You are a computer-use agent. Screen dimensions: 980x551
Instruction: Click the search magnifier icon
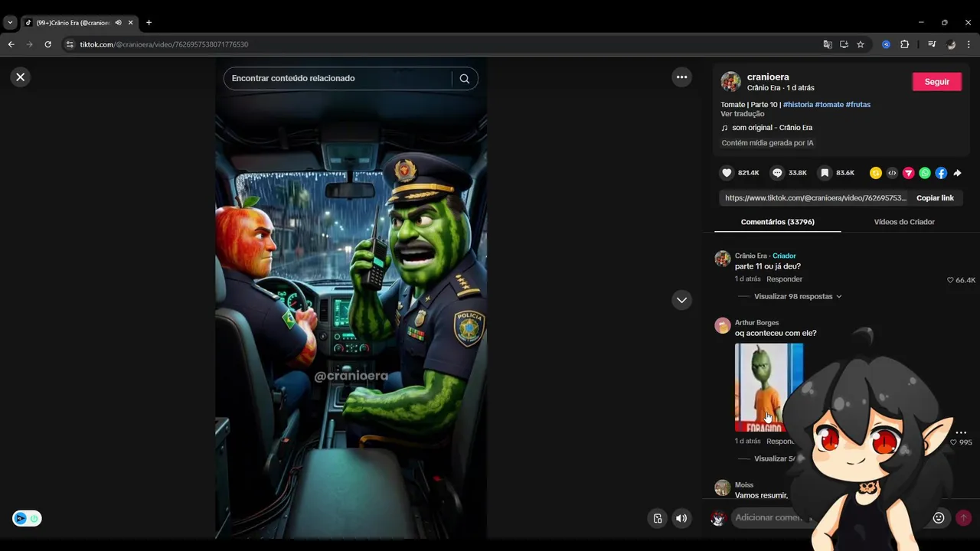(x=465, y=78)
